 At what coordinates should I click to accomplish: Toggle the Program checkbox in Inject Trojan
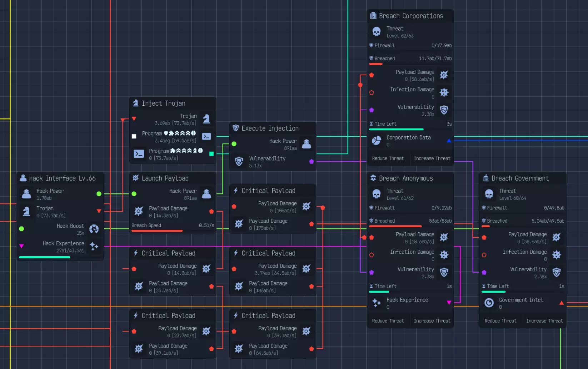pos(134,136)
